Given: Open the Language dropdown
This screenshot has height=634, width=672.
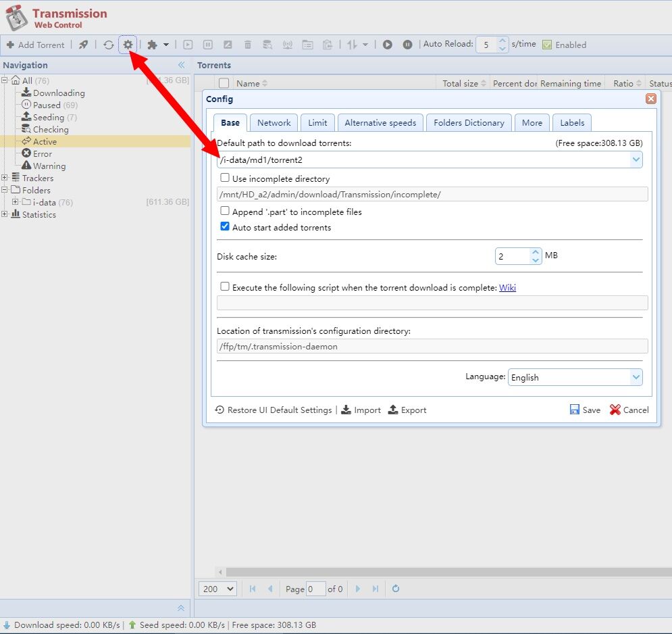Looking at the screenshot, I should coord(636,377).
